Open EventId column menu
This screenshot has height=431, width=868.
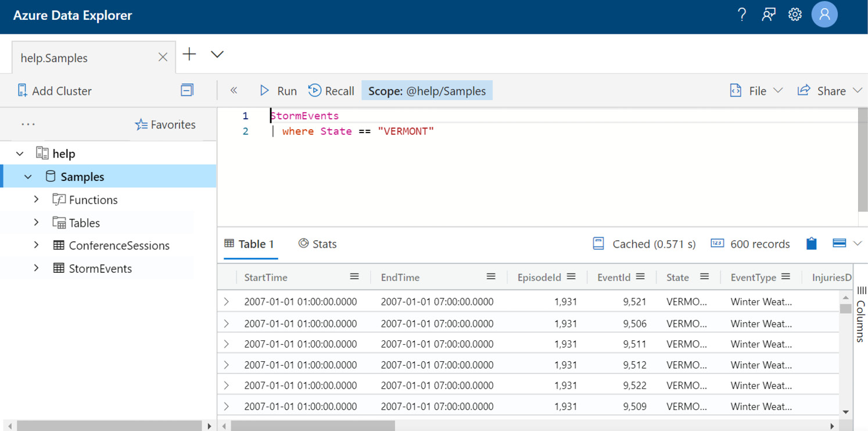point(640,277)
